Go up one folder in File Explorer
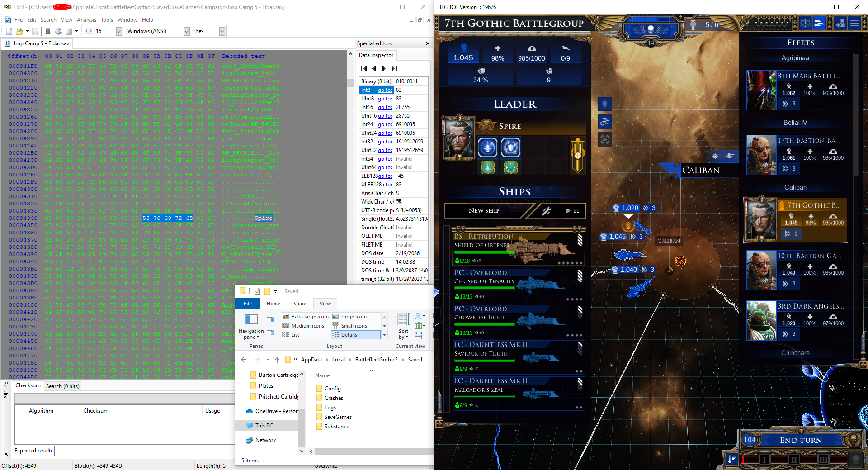The image size is (868, 470). click(x=277, y=360)
